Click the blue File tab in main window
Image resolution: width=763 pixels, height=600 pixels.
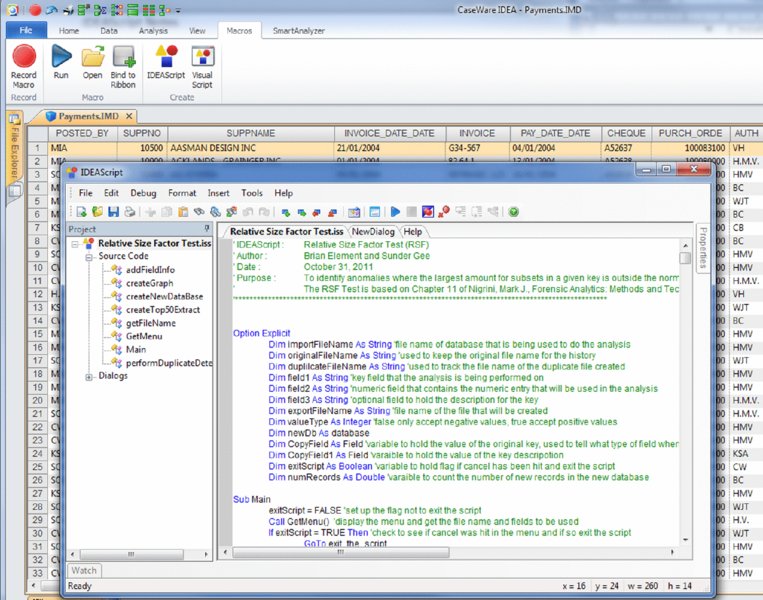click(x=26, y=30)
